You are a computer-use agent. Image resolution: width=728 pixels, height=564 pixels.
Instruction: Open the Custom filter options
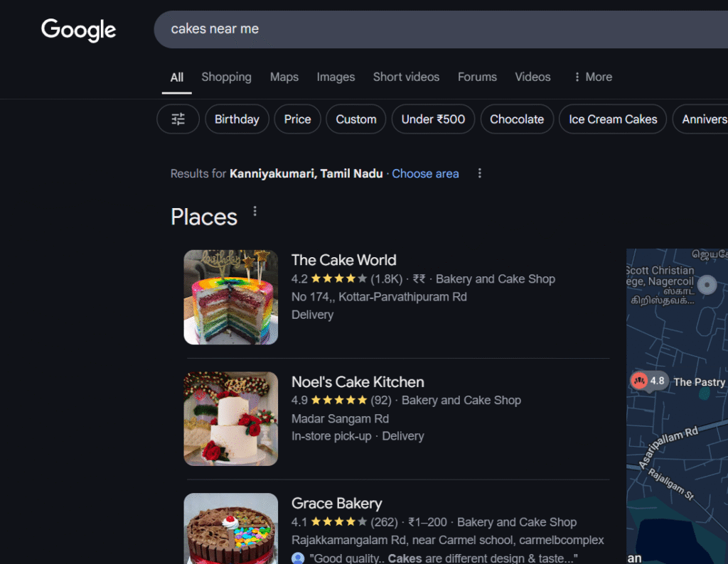355,119
